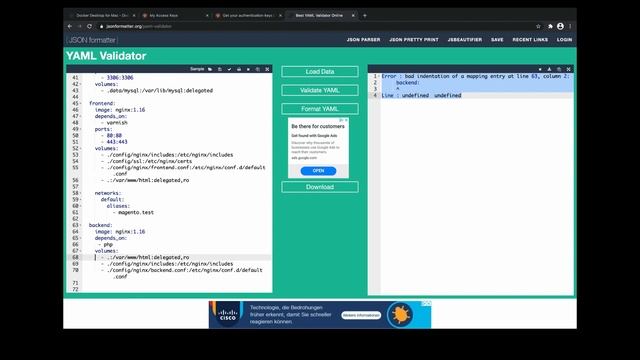Collapse fold arrow at line 52 volumes
The image size is (640, 360).
tap(80, 149)
